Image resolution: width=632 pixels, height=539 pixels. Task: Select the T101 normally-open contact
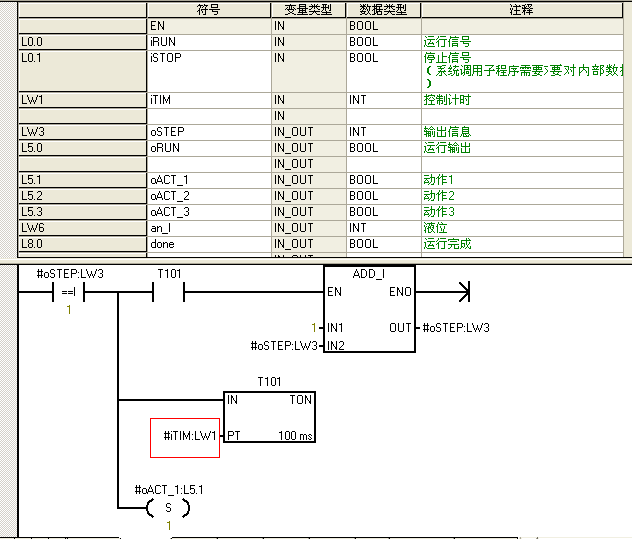pyautogui.click(x=168, y=292)
